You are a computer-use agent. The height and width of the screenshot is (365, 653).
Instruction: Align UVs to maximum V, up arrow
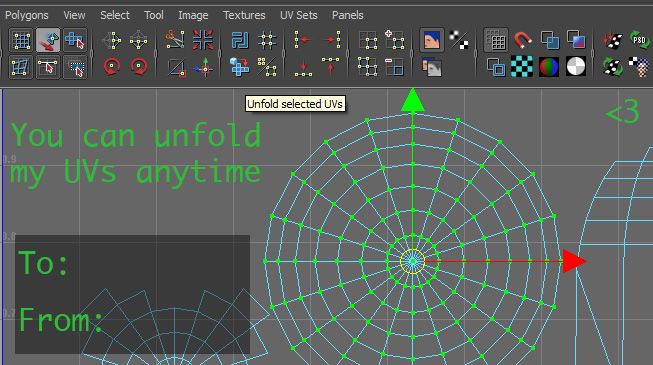coord(330,67)
